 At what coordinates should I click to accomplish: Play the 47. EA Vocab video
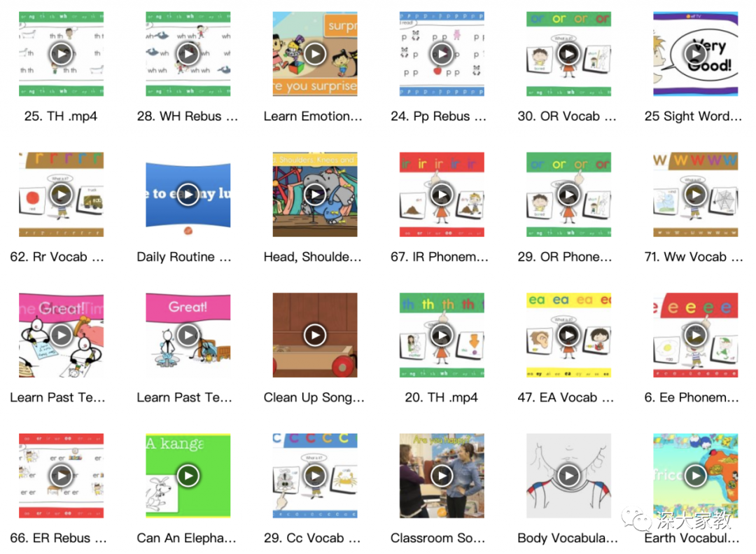(x=568, y=335)
